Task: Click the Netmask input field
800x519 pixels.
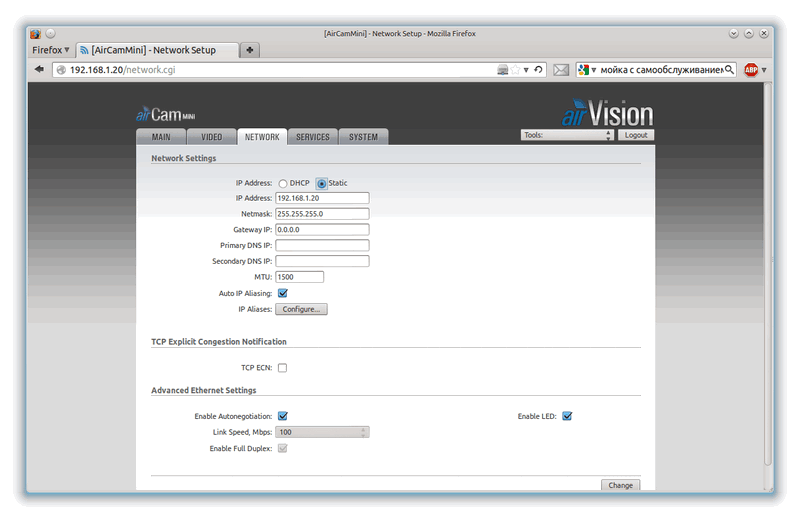Action: pyautogui.click(x=322, y=214)
